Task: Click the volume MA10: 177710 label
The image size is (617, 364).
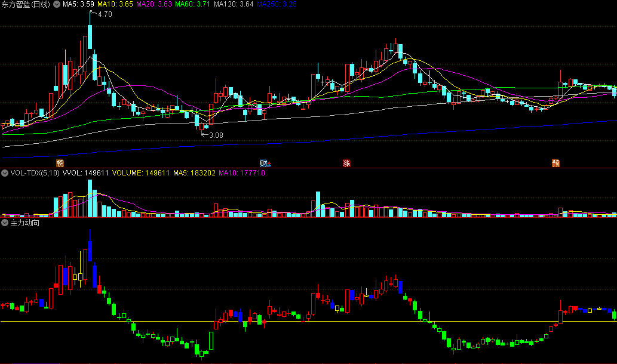Action: click(x=242, y=173)
